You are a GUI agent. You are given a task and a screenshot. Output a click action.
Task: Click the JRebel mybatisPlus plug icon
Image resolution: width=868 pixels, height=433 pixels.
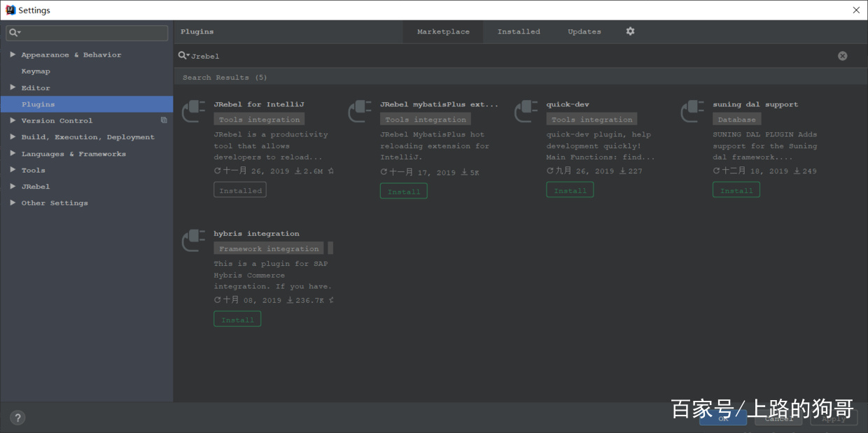360,111
